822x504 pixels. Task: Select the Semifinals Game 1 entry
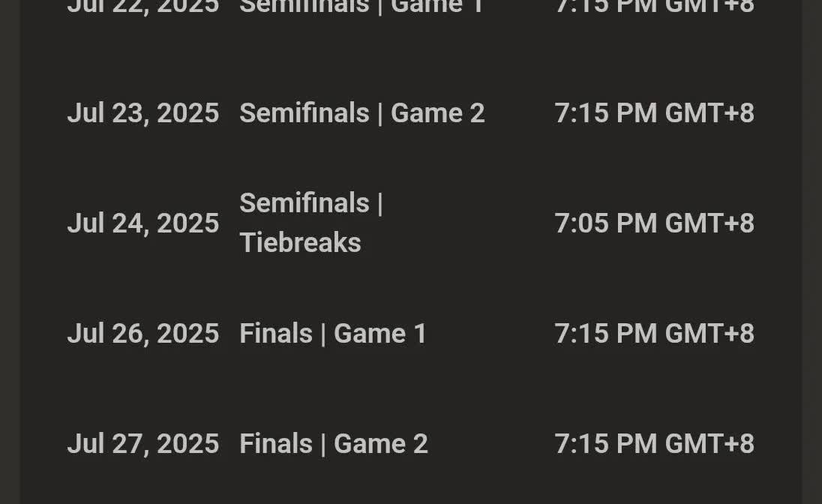pyautogui.click(x=361, y=6)
